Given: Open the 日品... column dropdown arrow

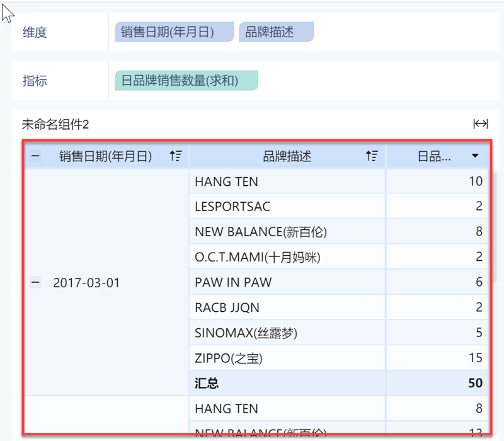Looking at the screenshot, I should point(475,156).
